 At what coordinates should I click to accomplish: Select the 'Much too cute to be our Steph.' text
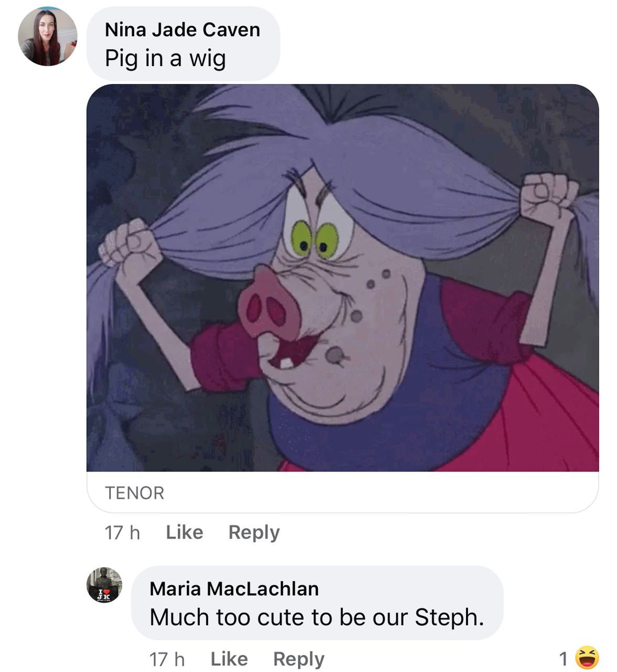(x=317, y=617)
